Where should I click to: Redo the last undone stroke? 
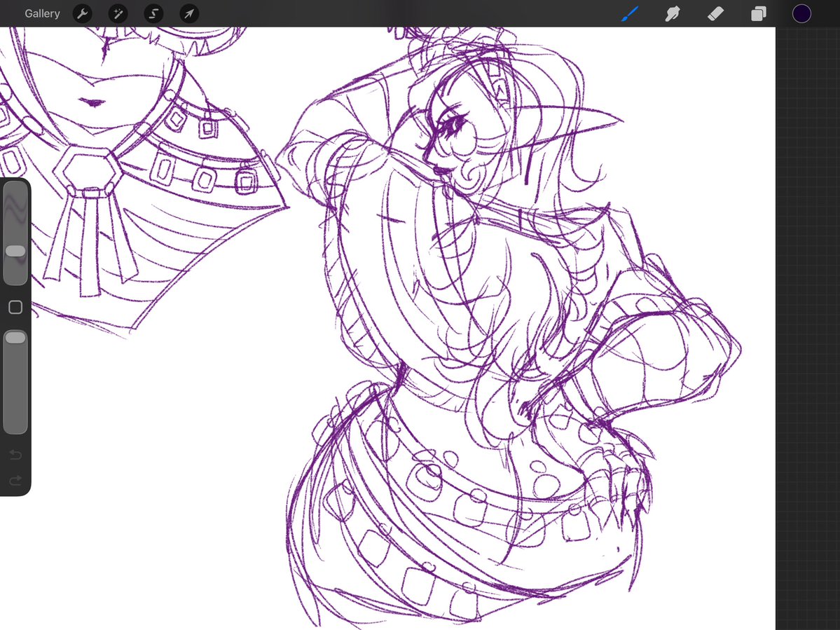click(15, 480)
